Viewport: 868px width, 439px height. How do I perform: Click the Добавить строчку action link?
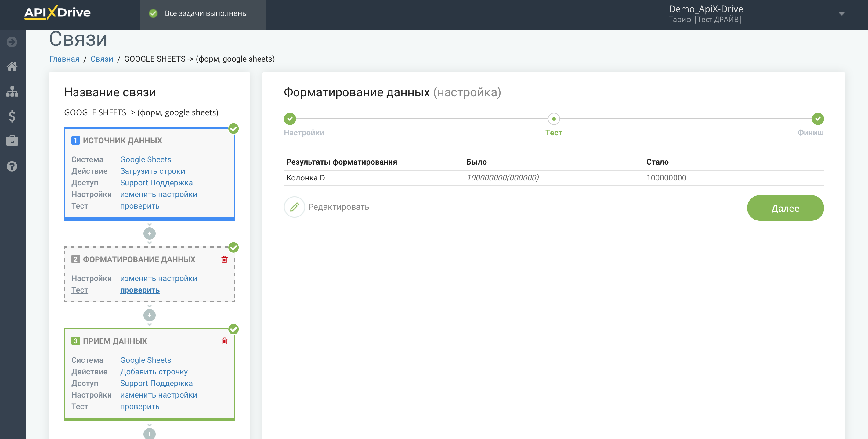pos(154,372)
